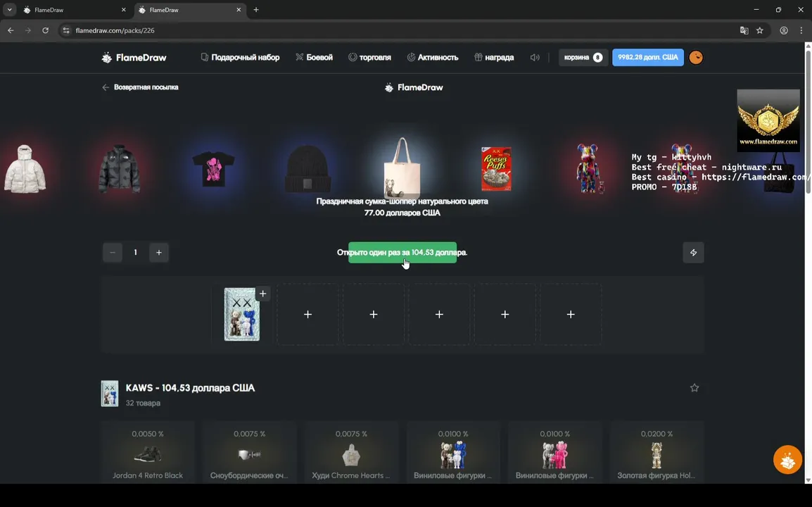Viewport: 812px width, 507px height.
Task: Click Reese's Puffs cereal box in reel
Action: (496, 169)
